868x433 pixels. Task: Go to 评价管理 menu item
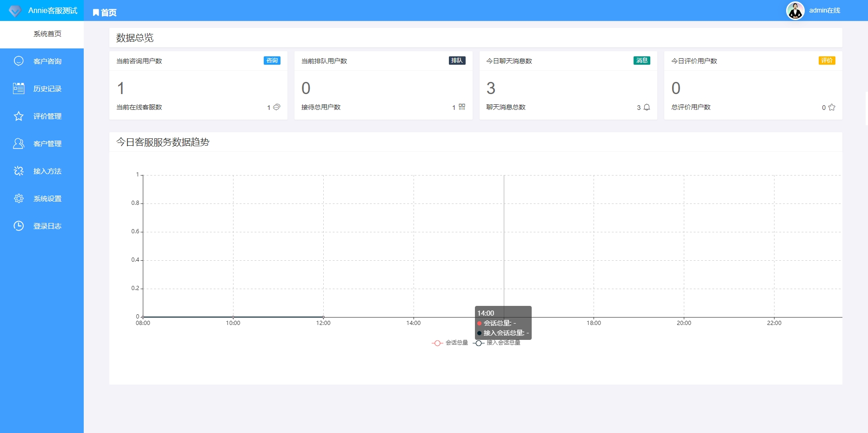(x=42, y=116)
